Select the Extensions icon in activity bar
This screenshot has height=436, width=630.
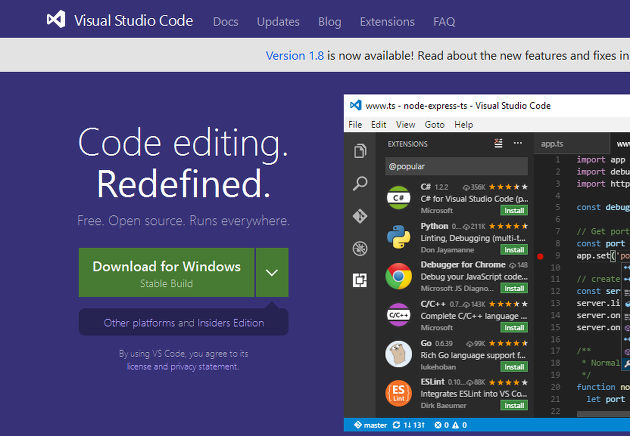coord(360,280)
